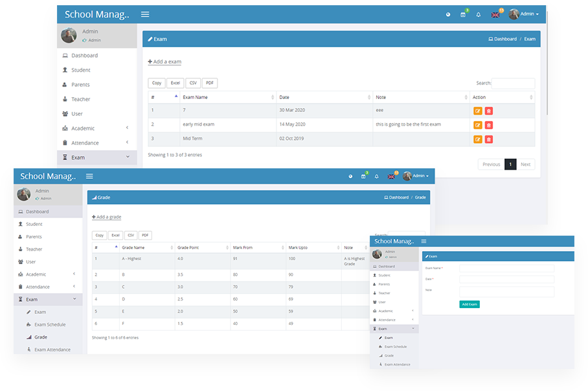588x391 pixels.
Task: Open Exam submenu item in Grade window sidebar
Action: click(x=48, y=312)
